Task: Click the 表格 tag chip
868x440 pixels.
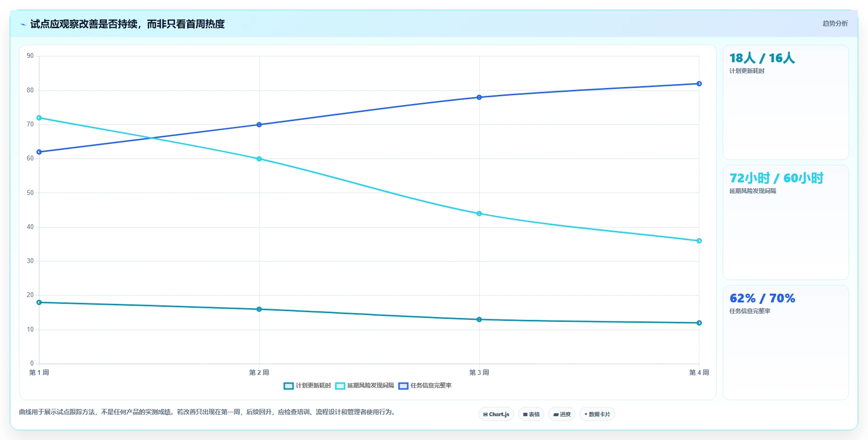Action: tap(531, 414)
